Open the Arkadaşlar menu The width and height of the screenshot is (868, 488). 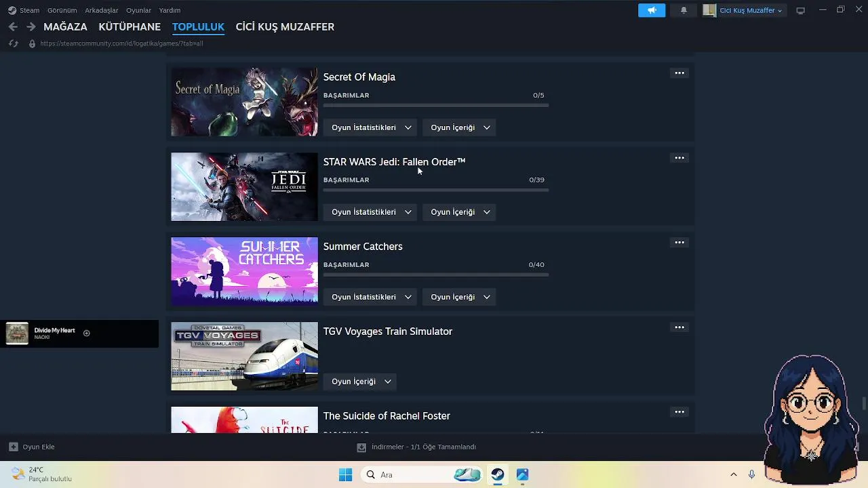tap(102, 10)
